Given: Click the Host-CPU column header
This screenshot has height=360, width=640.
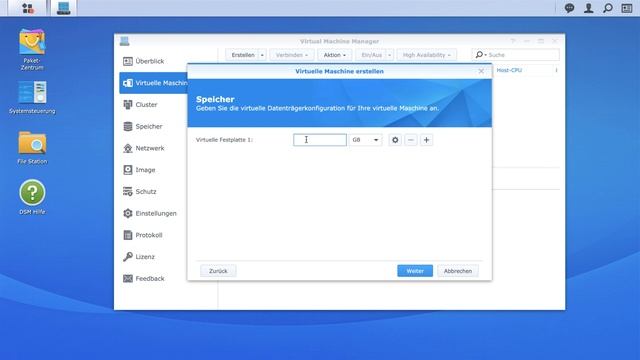Looking at the screenshot, I should coord(509,70).
